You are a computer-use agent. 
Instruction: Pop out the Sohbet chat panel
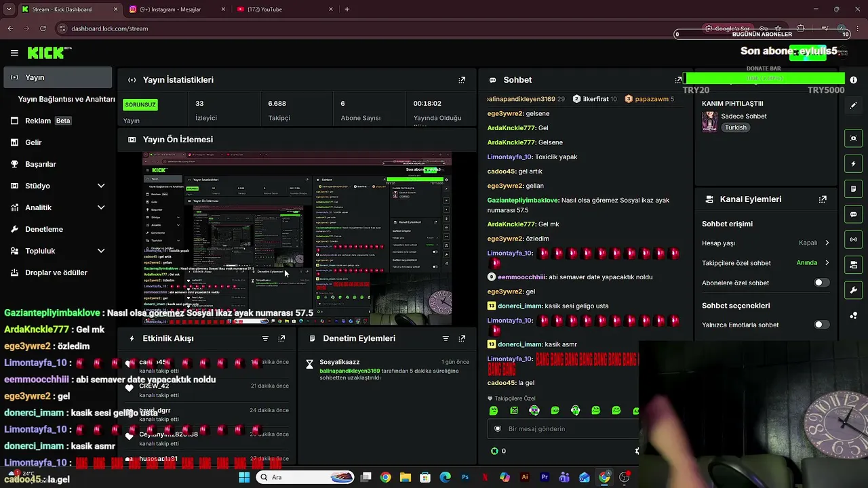click(678, 80)
